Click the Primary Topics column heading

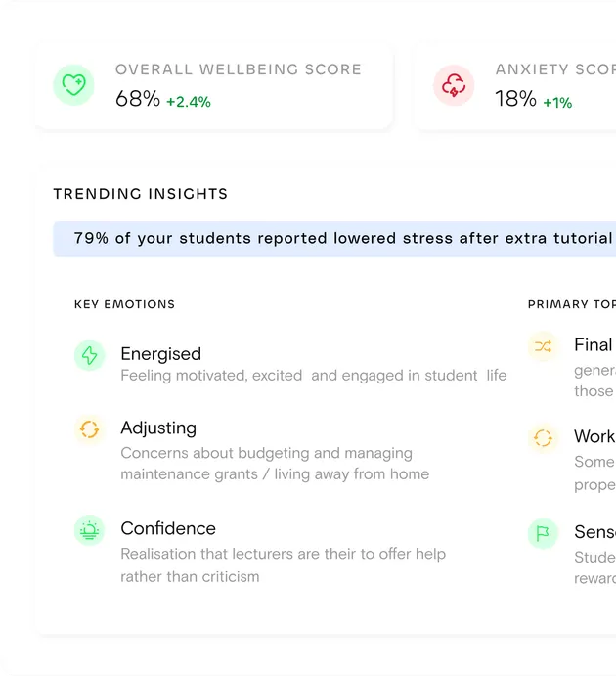click(x=571, y=304)
